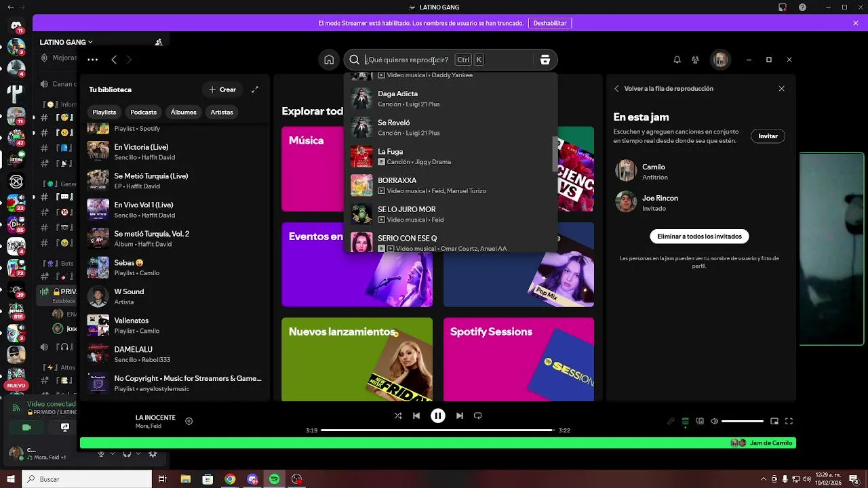Open Browse icon in Spotify search bar
The image size is (868, 488).
545,60
